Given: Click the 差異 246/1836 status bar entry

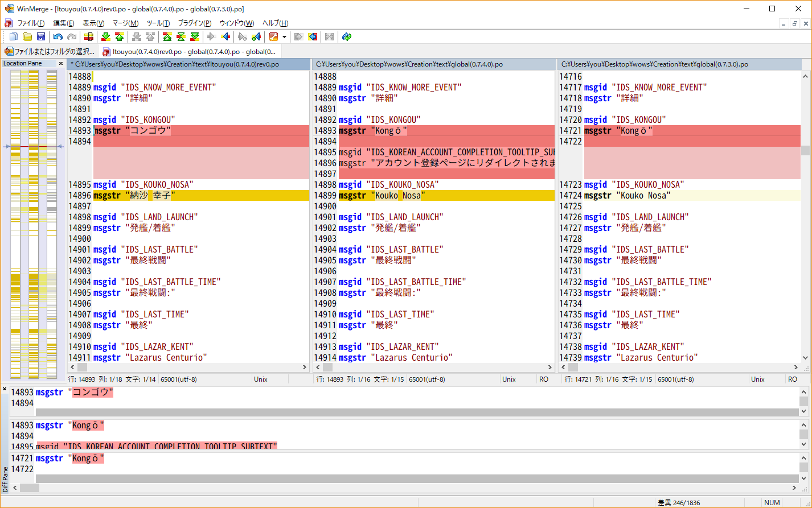Looking at the screenshot, I should click(x=679, y=503).
